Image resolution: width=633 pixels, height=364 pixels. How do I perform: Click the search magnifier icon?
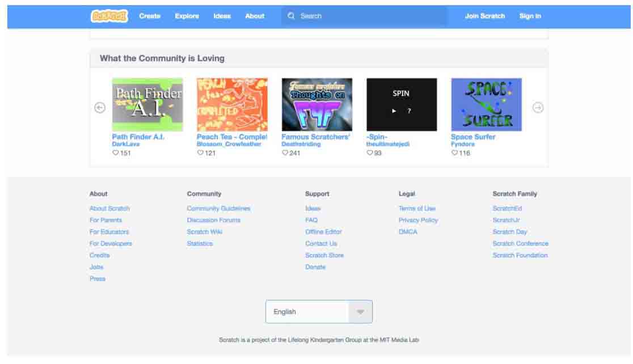[x=291, y=16]
